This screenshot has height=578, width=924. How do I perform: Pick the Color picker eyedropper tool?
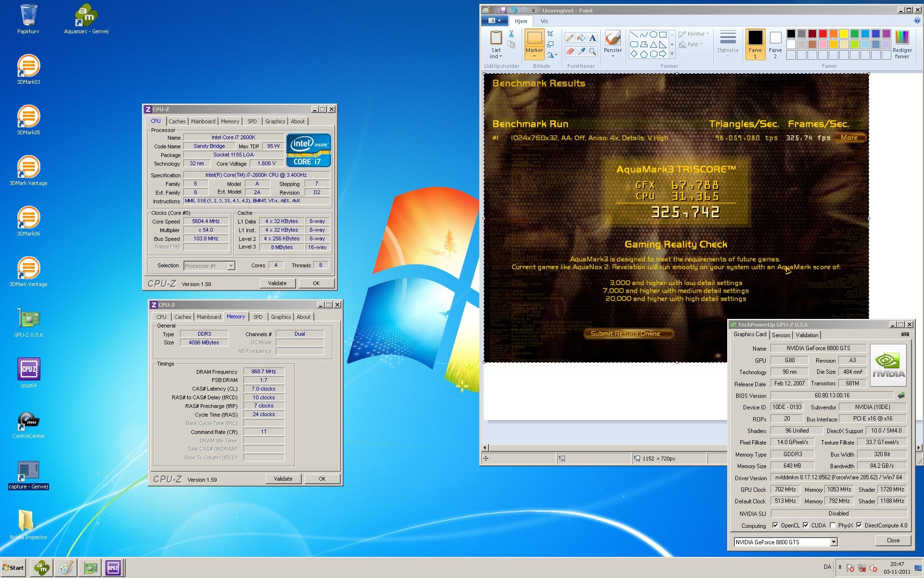pyautogui.click(x=581, y=51)
